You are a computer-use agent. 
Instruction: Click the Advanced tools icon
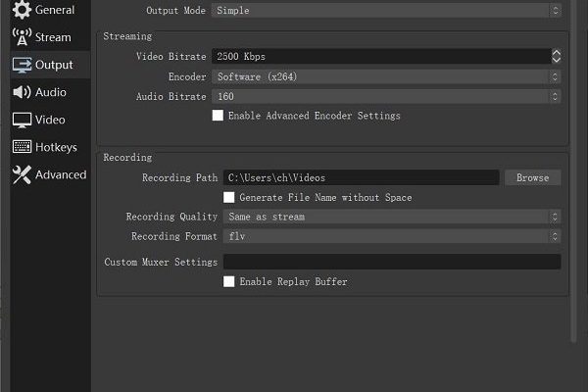(22, 174)
